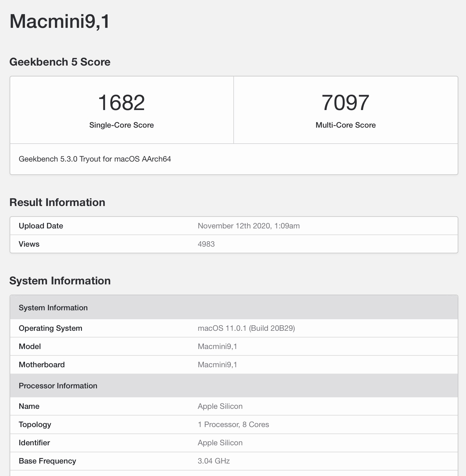Click the Macmini9,1 page title
This screenshot has height=476, width=466.
pyautogui.click(x=60, y=22)
